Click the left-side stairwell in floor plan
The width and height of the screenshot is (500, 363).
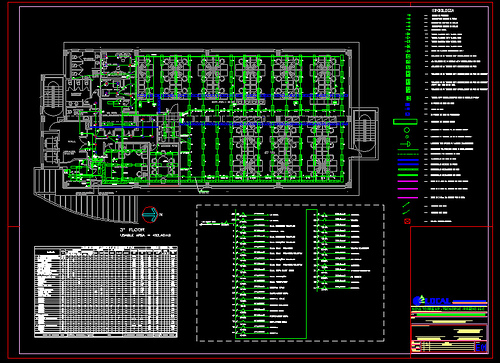pos(53,97)
